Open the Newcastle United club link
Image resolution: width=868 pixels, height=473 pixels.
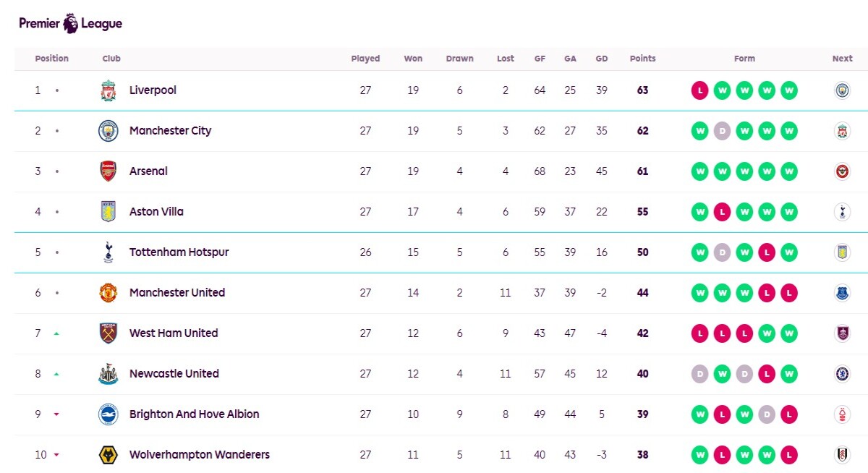tap(174, 374)
